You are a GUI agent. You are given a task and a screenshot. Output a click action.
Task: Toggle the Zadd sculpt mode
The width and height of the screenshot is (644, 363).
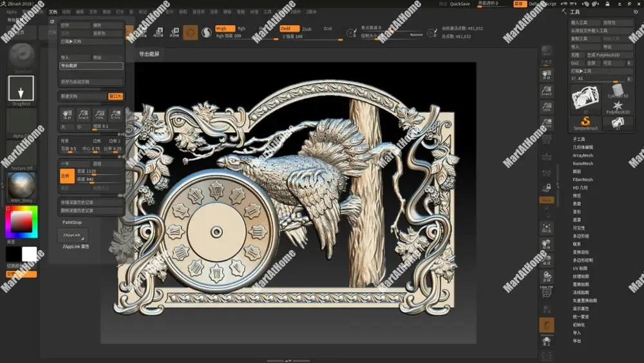pos(288,29)
